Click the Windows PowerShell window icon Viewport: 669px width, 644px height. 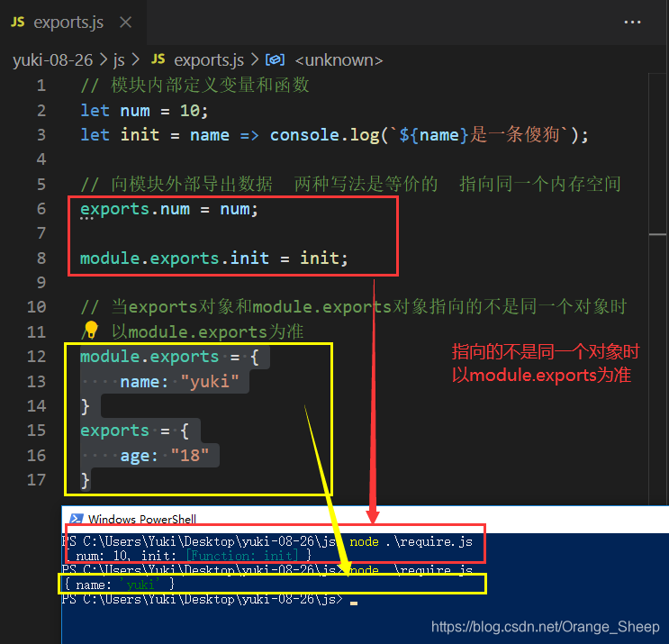76,519
